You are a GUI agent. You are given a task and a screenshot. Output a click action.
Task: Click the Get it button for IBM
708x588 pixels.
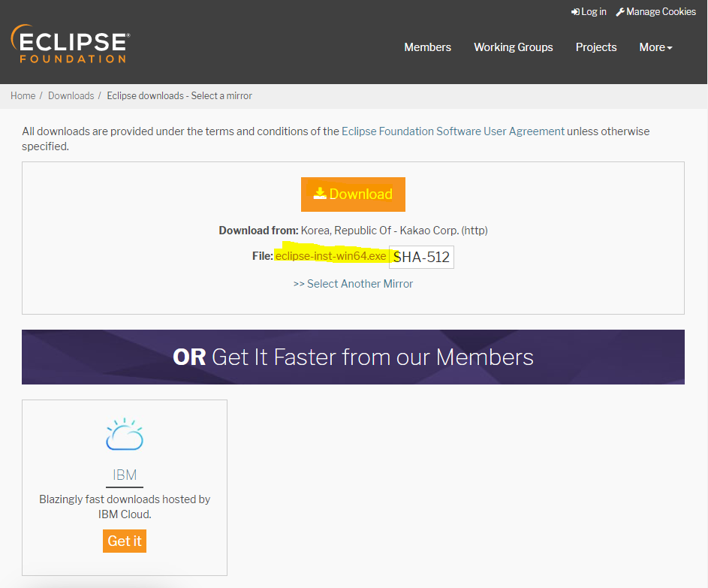(125, 541)
